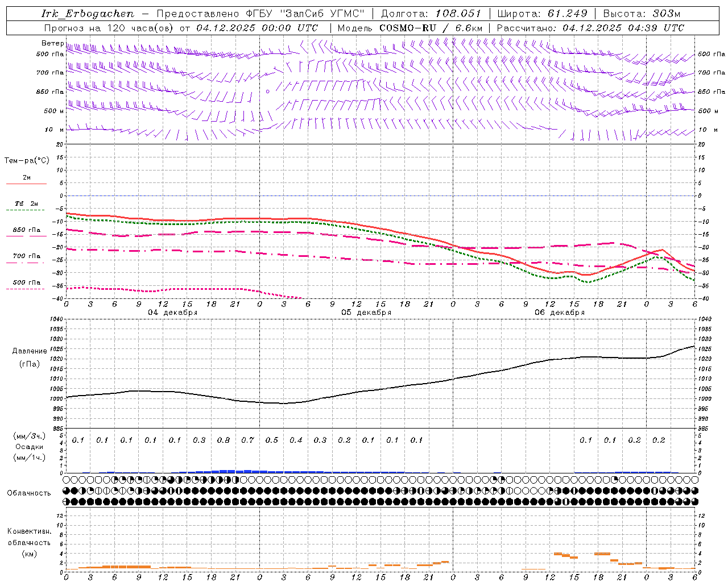Click the 0.4 precipitation value
The height and width of the screenshot is (582, 728).
coord(296,440)
